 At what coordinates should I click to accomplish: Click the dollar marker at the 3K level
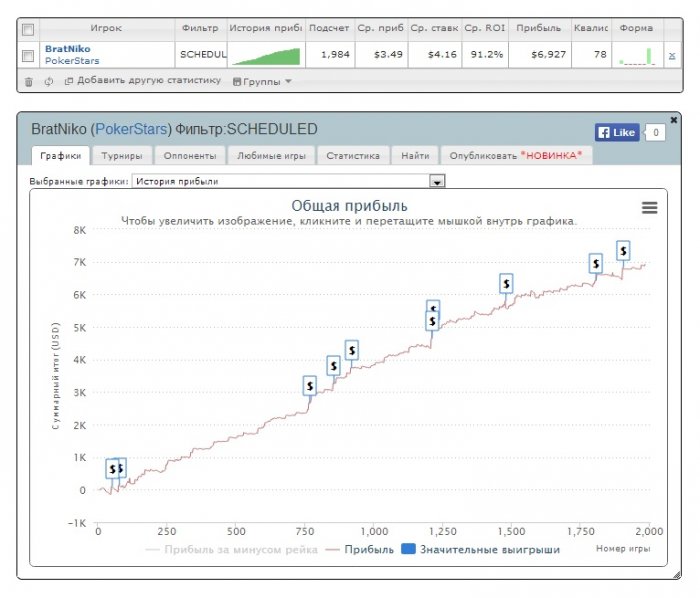tap(309, 386)
